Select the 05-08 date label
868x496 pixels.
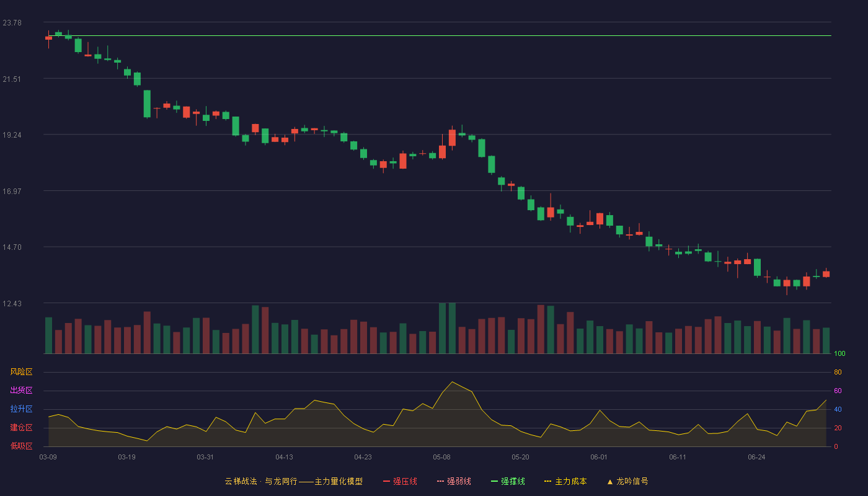click(x=441, y=457)
